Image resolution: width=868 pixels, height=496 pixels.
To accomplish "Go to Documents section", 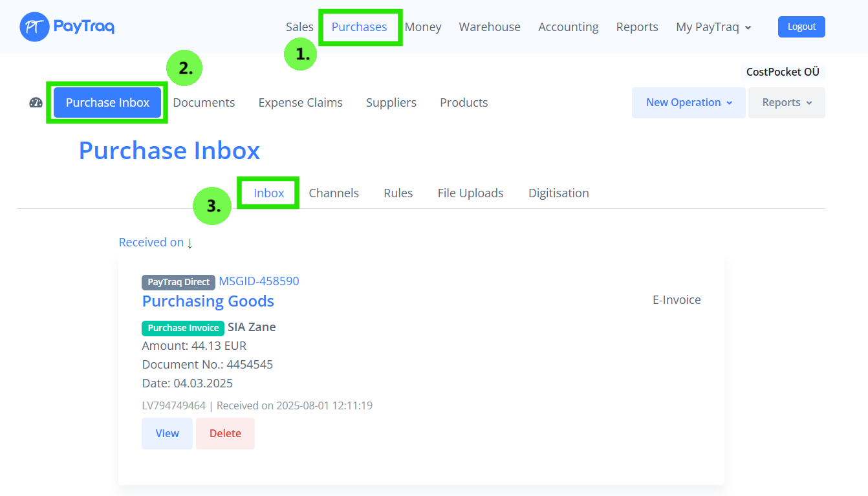I will (204, 103).
